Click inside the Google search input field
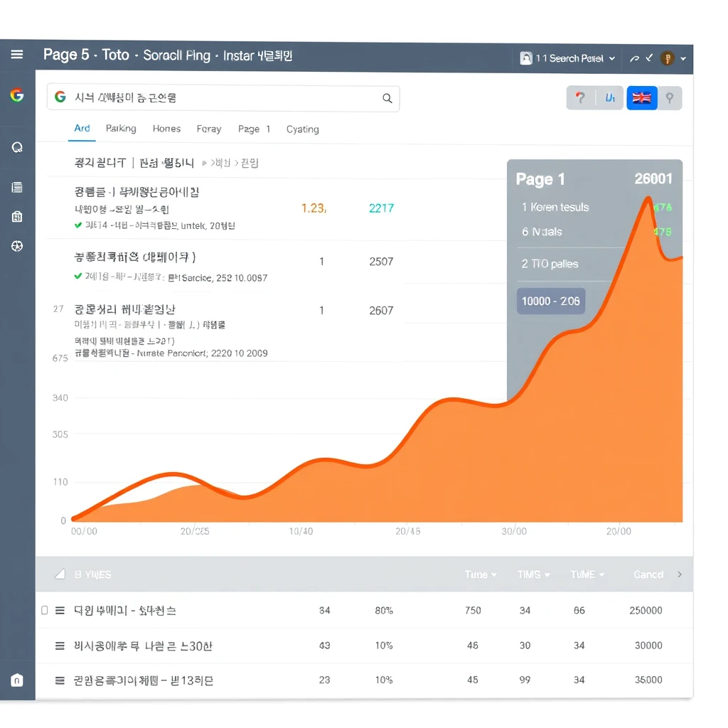 220,98
